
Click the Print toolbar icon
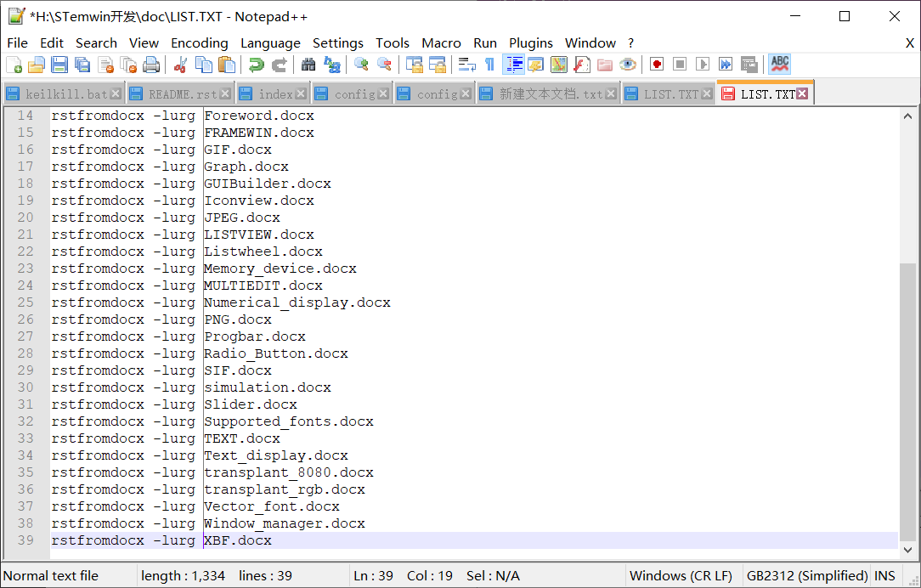point(151,65)
